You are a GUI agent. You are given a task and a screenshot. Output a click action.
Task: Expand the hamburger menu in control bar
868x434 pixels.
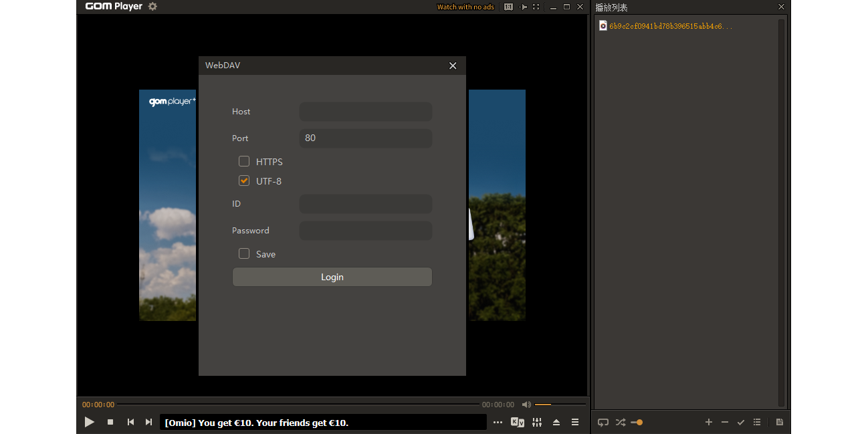click(x=575, y=422)
